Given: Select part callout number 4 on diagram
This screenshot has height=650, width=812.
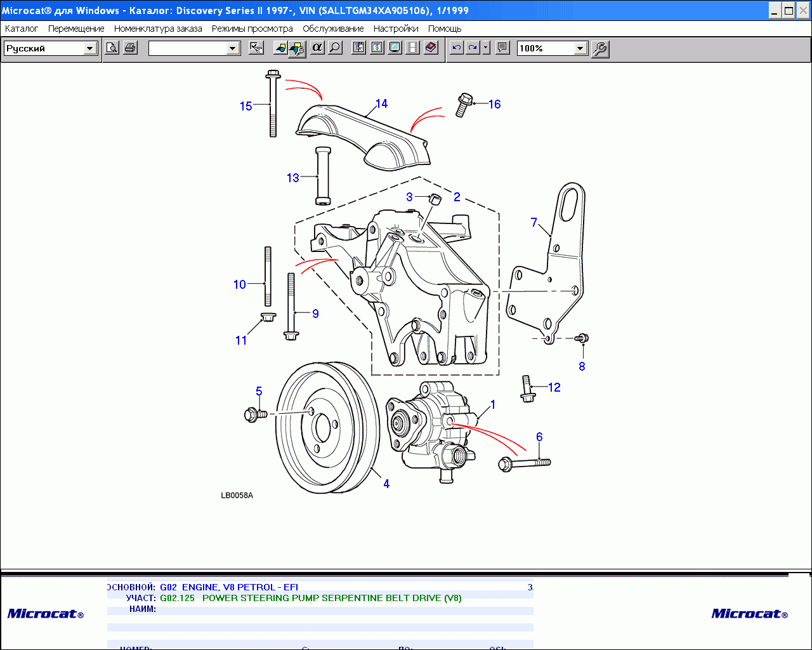Looking at the screenshot, I should click(386, 484).
